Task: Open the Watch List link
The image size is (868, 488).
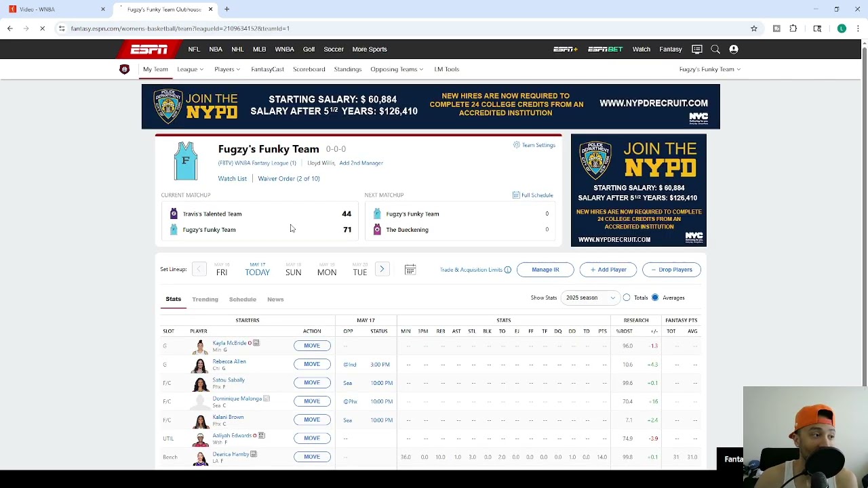Action: [x=232, y=178]
